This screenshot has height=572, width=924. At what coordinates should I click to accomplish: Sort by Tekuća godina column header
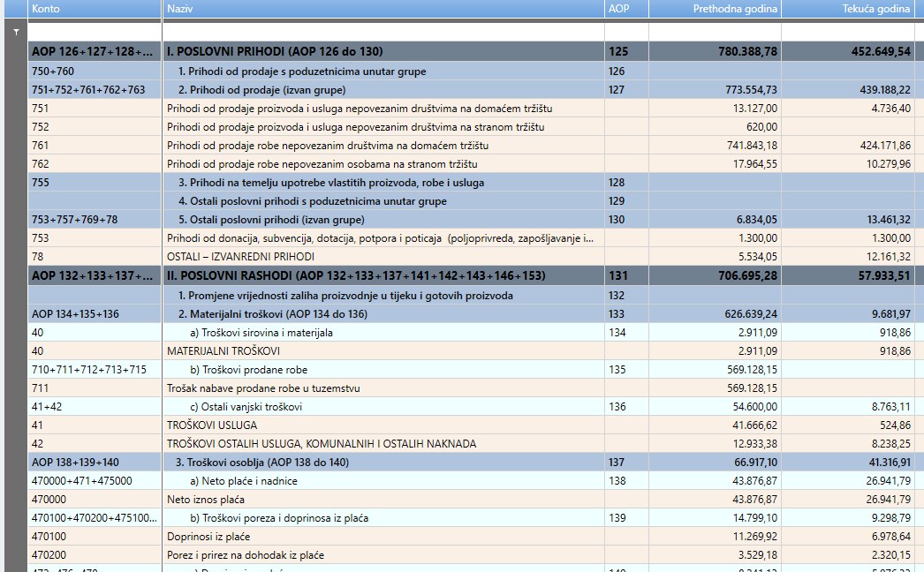tap(848, 9)
